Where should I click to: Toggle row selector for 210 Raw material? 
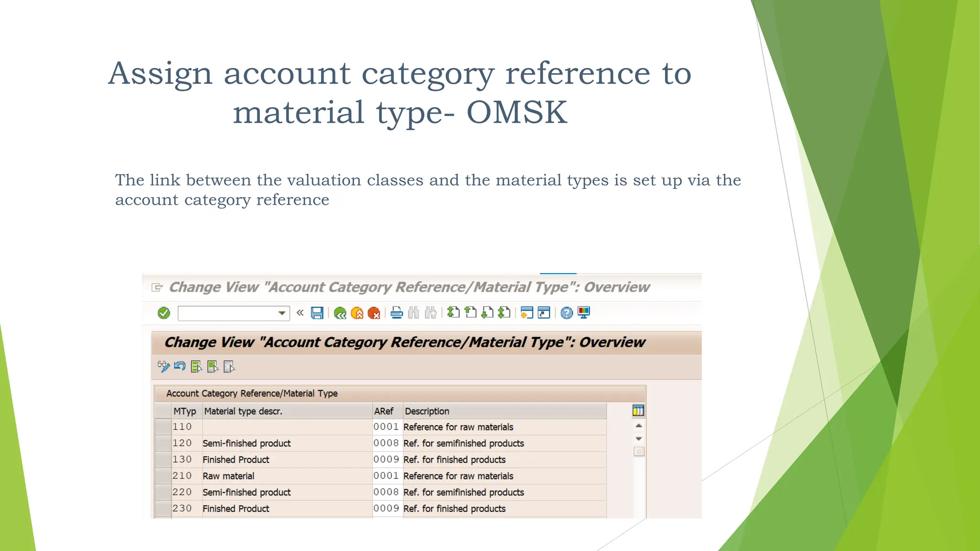coord(163,476)
